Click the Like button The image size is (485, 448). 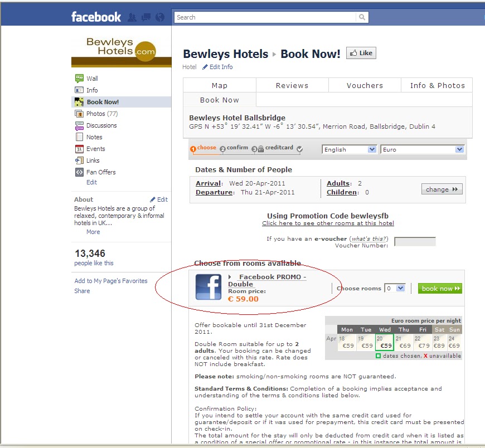coord(361,53)
